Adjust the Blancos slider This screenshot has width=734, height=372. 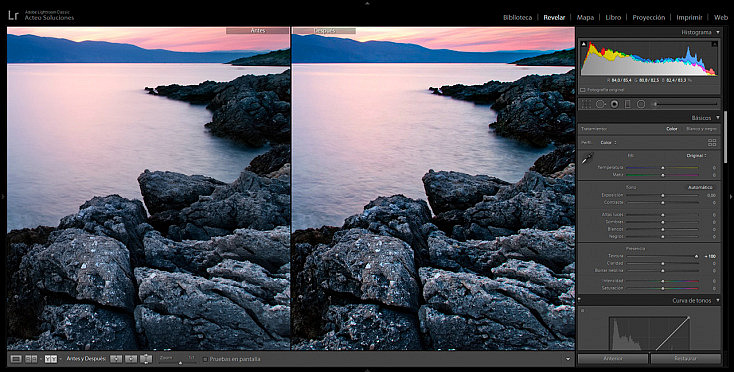[x=662, y=229]
